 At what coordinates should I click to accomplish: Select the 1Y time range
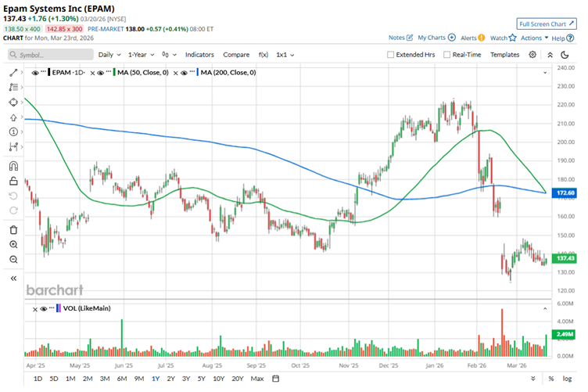156,379
